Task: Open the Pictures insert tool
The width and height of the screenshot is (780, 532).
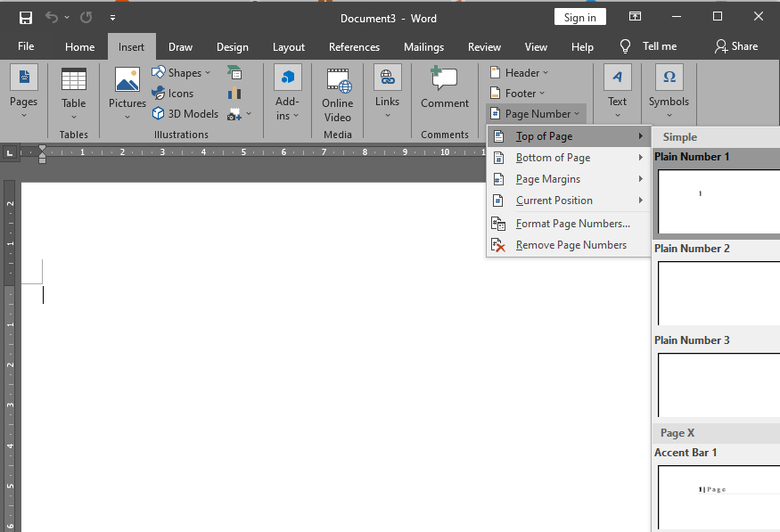Action: tap(127, 94)
